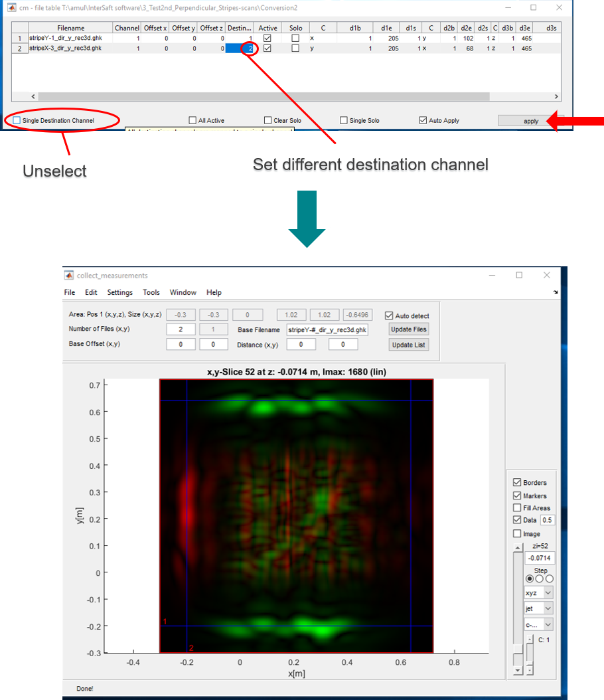Click the down arrow of the channel C scrollbar

[x=530, y=670]
